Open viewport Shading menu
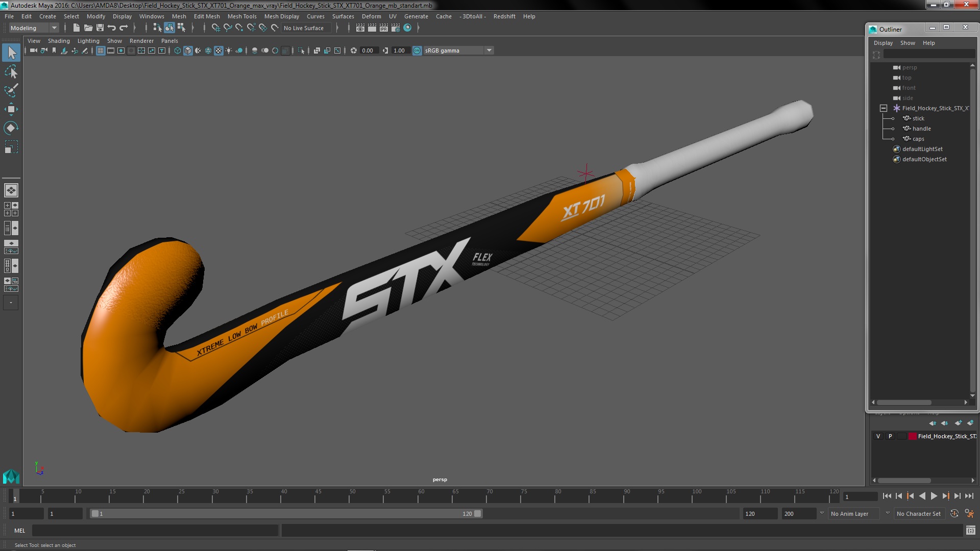 click(x=59, y=41)
